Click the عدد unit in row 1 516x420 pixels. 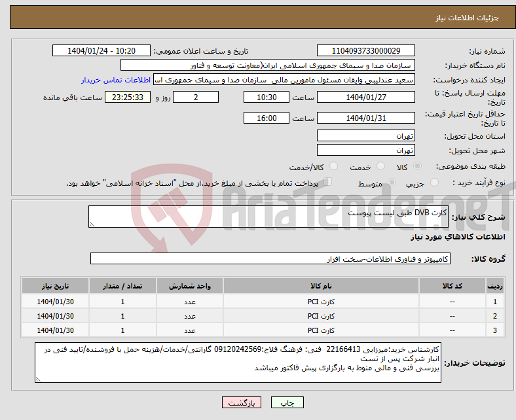[x=190, y=302]
